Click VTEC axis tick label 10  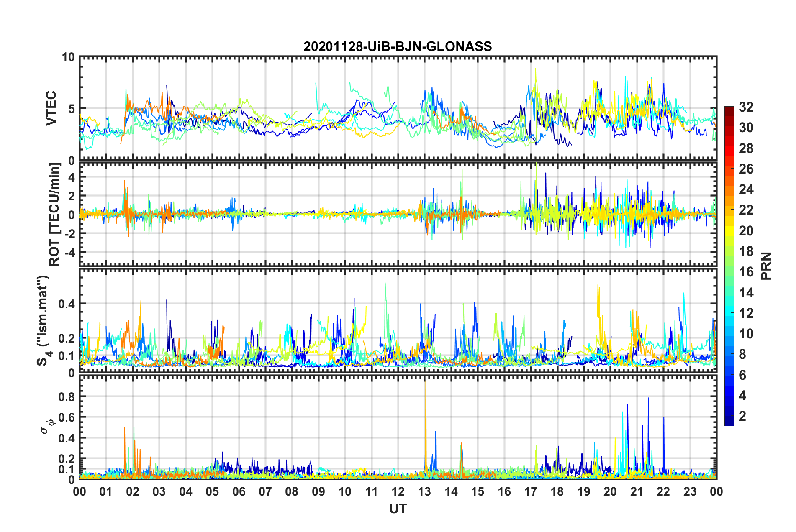69,57
